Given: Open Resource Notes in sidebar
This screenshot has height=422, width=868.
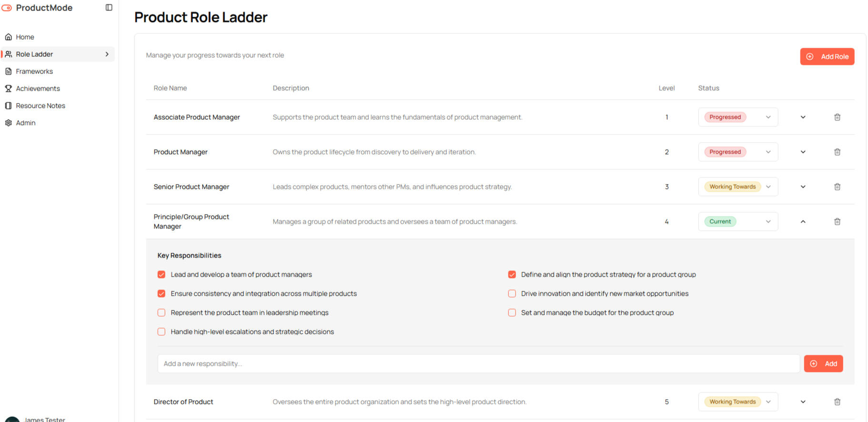Looking at the screenshot, I should pos(40,106).
